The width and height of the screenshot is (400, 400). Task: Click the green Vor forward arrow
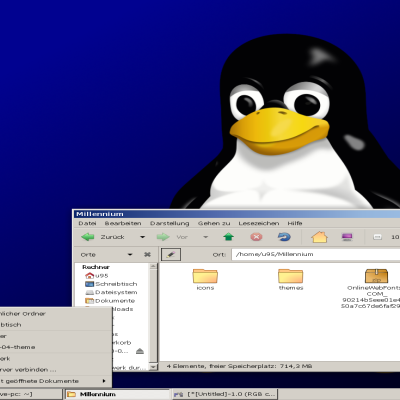(x=163, y=237)
